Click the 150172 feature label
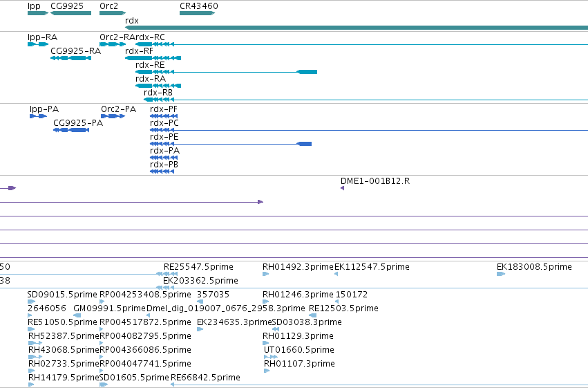Screen dimensions: 588x388 [352, 295]
